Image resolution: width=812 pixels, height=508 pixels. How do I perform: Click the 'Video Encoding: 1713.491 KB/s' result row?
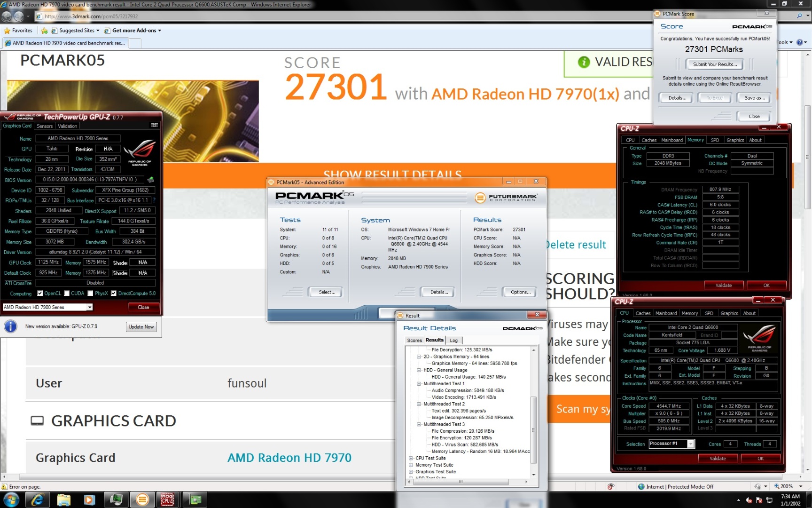(464, 397)
